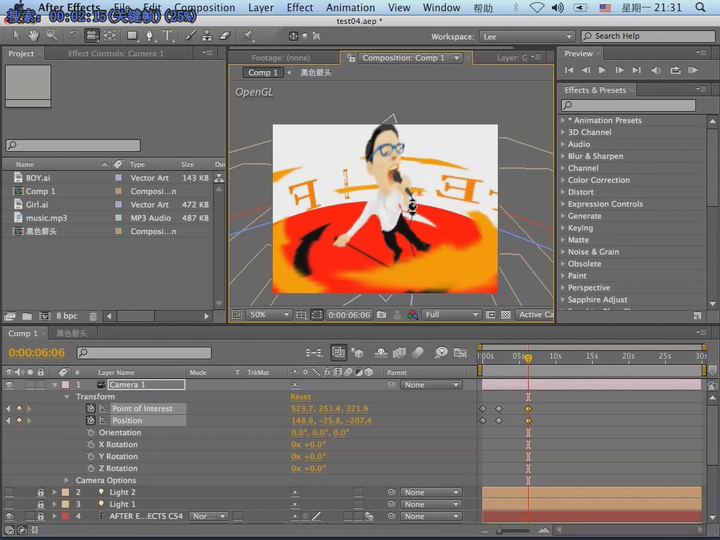Expand Animation Presets category
Image resolution: width=720 pixels, height=540 pixels.
pos(563,120)
